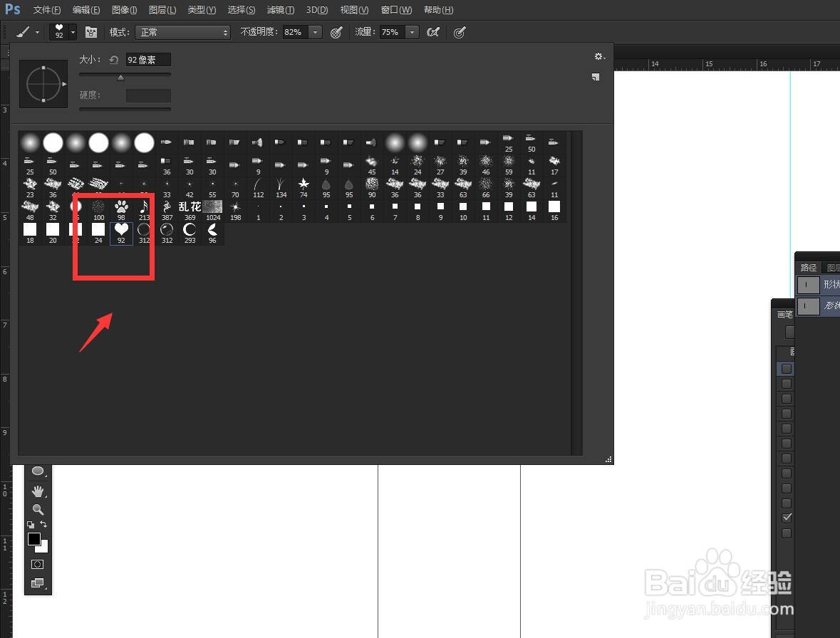Select the single blade brush 112

(x=258, y=187)
